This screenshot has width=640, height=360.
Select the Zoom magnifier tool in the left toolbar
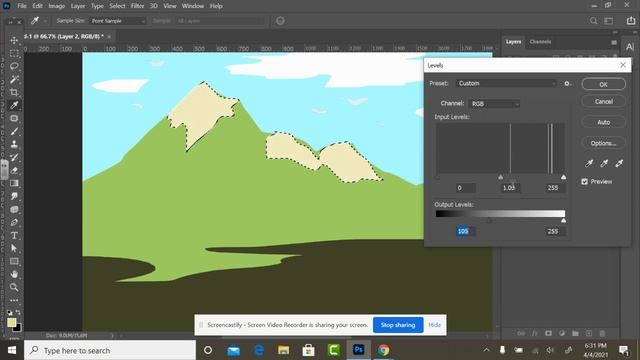[x=14, y=287]
